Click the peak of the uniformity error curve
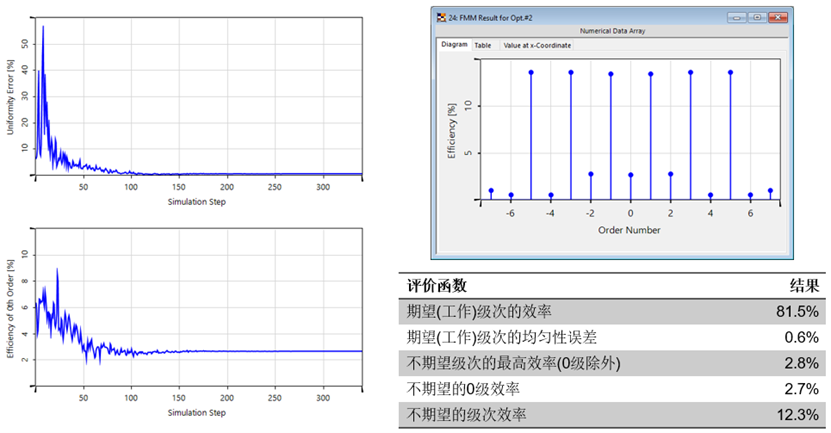The image size is (831, 433). click(x=43, y=26)
